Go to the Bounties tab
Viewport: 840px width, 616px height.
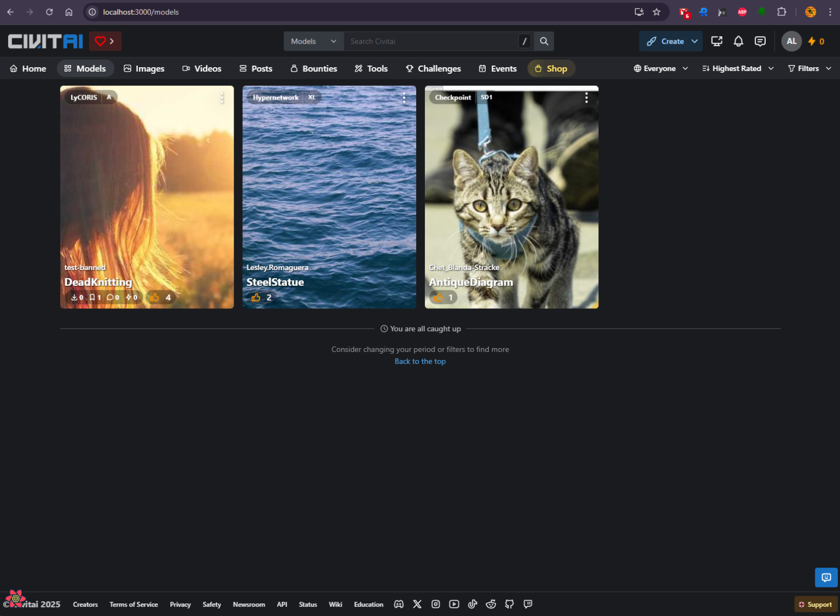pyautogui.click(x=313, y=68)
